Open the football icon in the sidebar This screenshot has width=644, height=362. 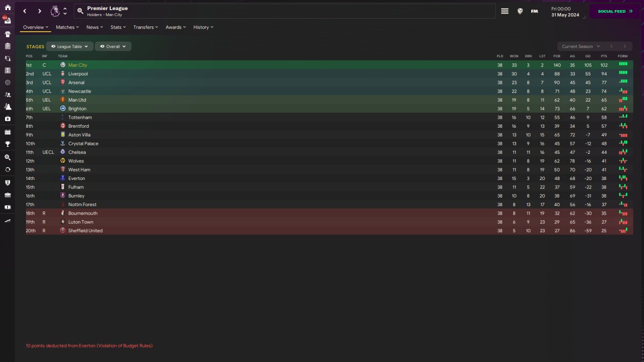click(8, 82)
